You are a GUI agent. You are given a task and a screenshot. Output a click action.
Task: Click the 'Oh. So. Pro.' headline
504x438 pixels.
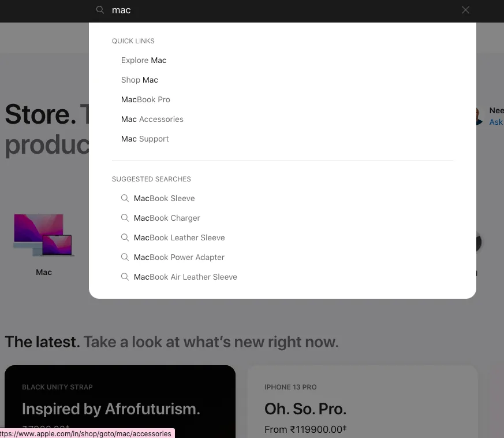point(305,409)
